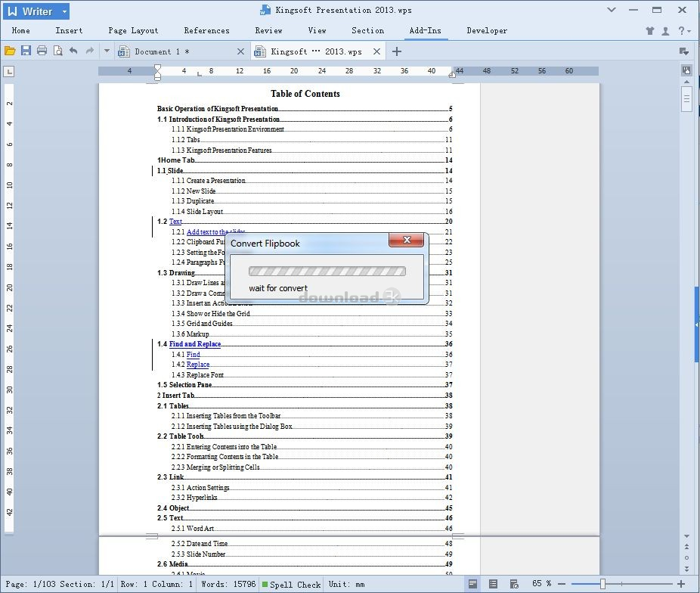700x593 pixels.
Task: Go to the next page using double-down arrows
Action: tap(686, 569)
